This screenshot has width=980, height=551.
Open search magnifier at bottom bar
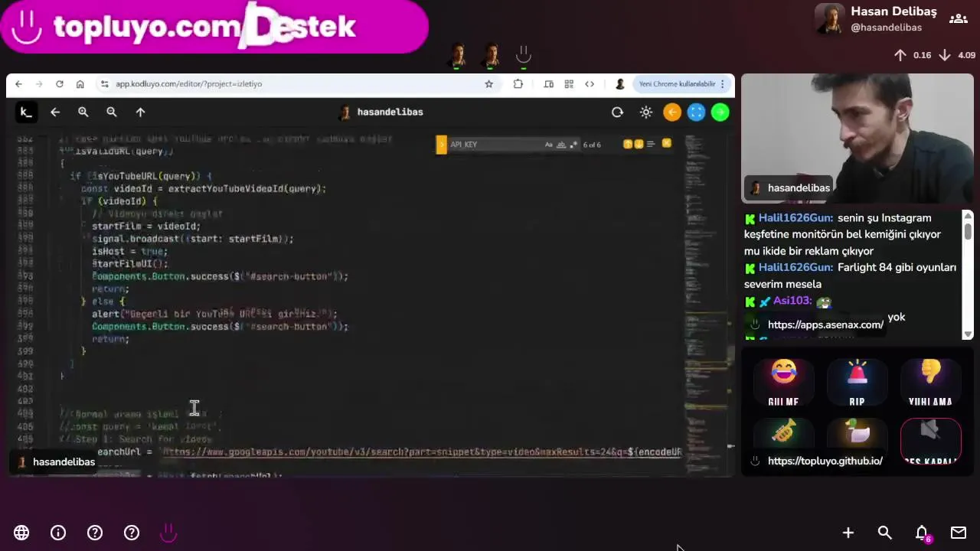coord(885,533)
